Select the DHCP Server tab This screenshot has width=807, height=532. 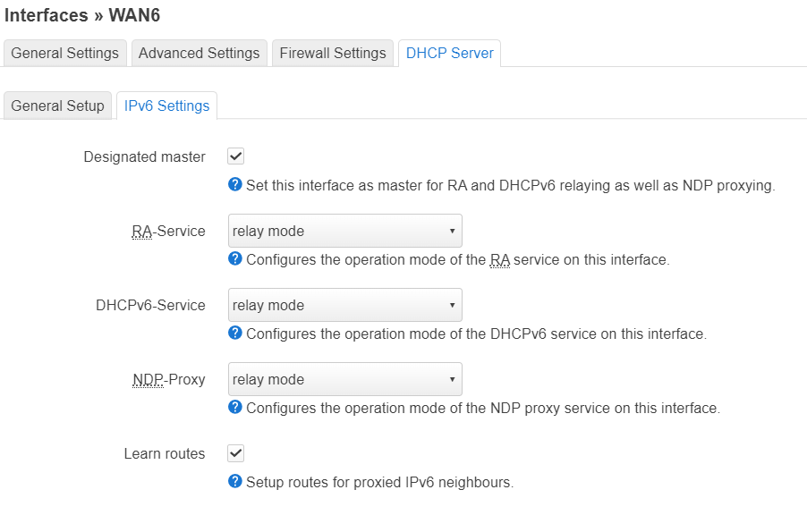(x=449, y=53)
